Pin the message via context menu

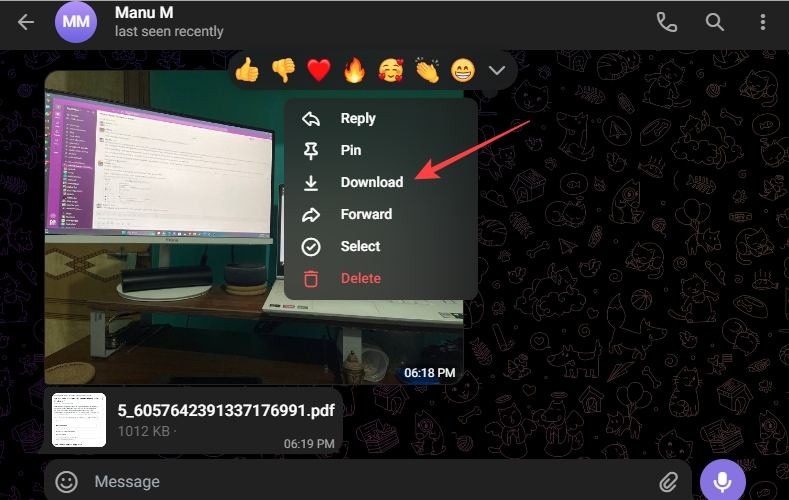[x=350, y=150]
